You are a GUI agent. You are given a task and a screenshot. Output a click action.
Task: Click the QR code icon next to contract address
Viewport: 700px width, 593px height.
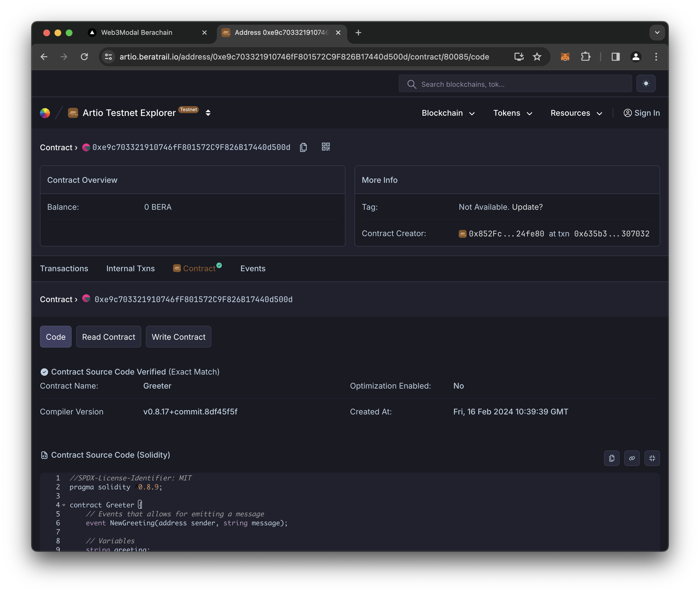(326, 147)
